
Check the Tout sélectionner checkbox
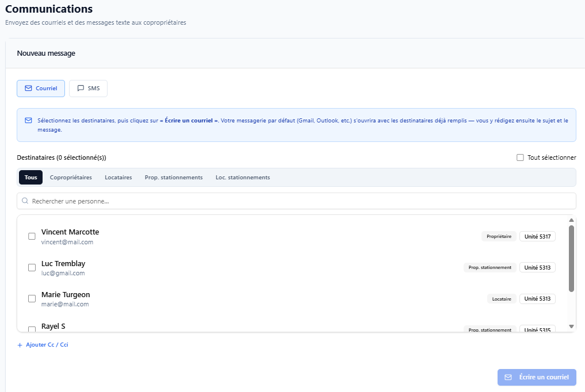pos(520,157)
